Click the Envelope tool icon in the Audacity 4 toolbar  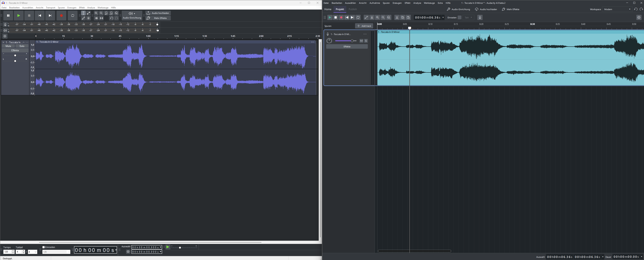366,17
